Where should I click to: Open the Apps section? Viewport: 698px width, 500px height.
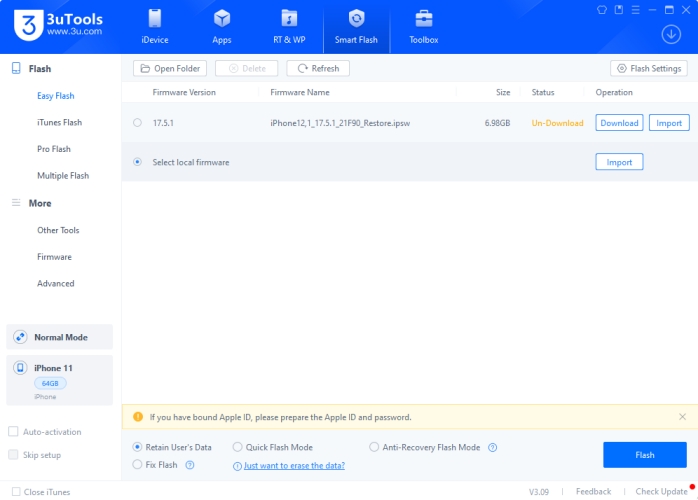222,27
